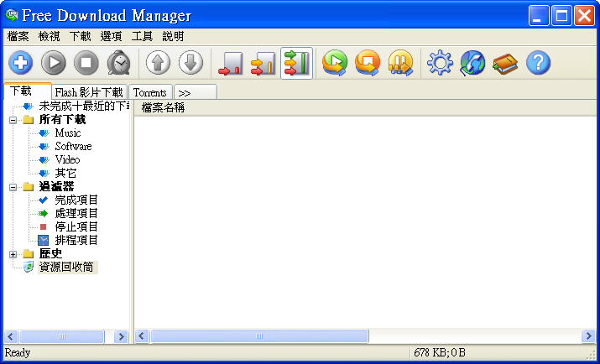The height and width of the screenshot is (364, 600).
Task: Switch to the Flash 影片下載 tab
Action: tap(89, 92)
